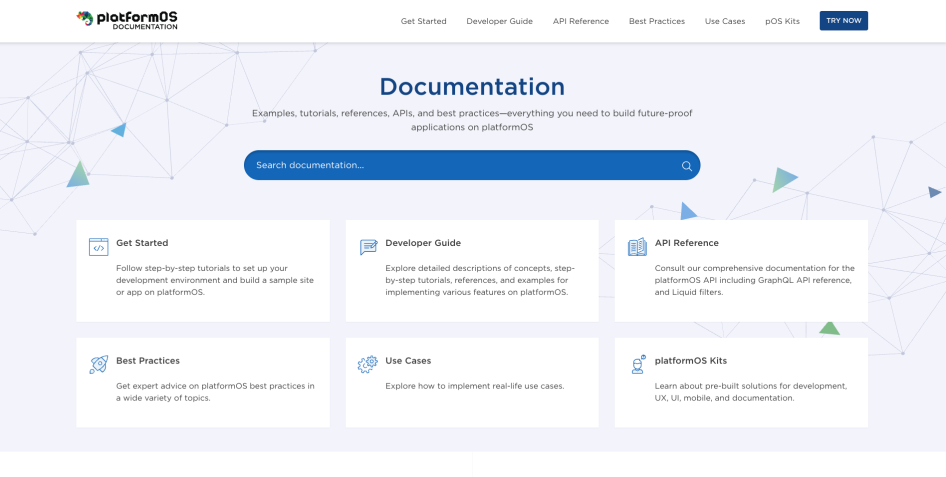Screen dimensions: 946x477
Task: Click 'Learn about pre-built solutions' text
Action: [x=751, y=392]
